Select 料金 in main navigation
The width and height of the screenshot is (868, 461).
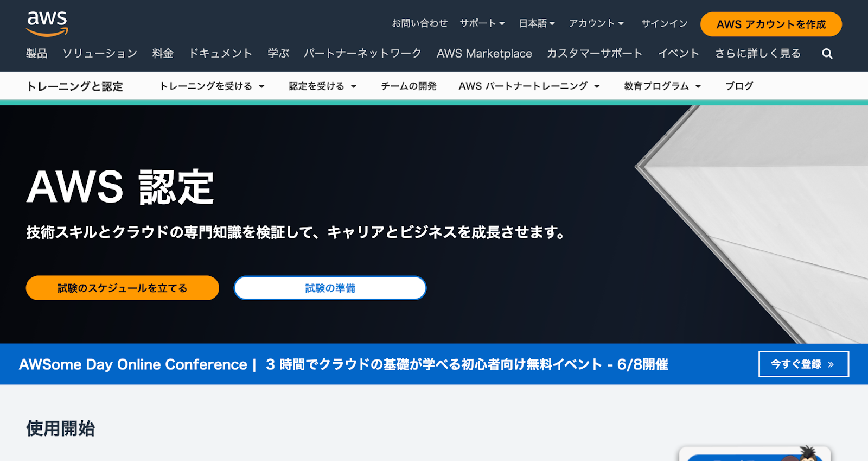(x=163, y=53)
